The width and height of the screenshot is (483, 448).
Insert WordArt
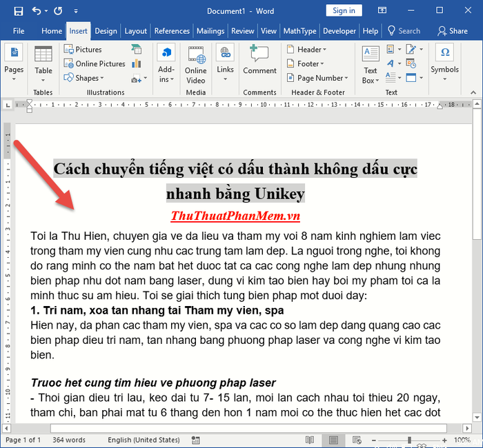pyautogui.click(x=394, y=63)
